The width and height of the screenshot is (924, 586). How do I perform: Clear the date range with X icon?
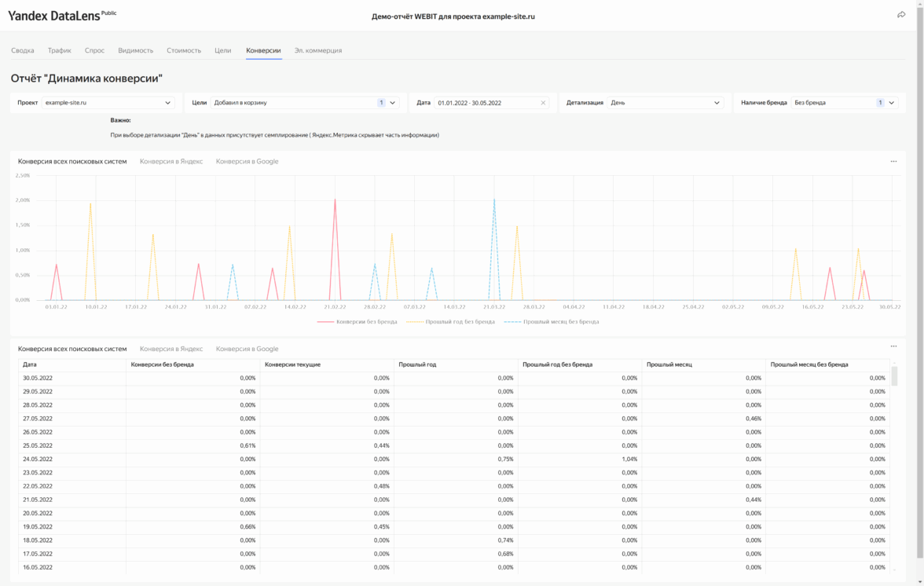coord(543,103)
